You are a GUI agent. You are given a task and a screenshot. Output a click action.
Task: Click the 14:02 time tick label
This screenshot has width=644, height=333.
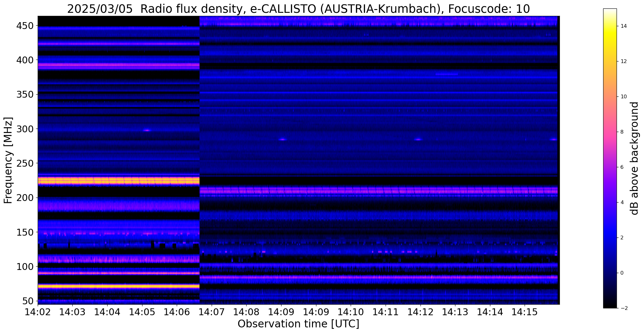[x=38, y=312]
